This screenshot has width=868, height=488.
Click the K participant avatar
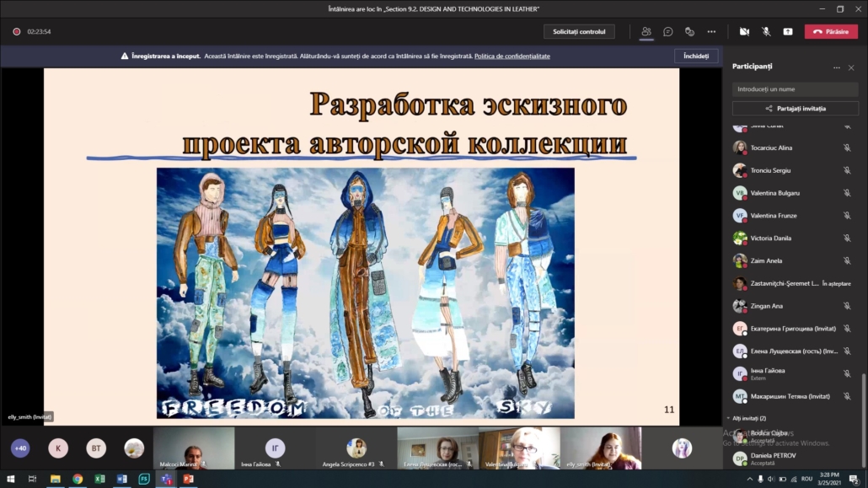[58, 448]
